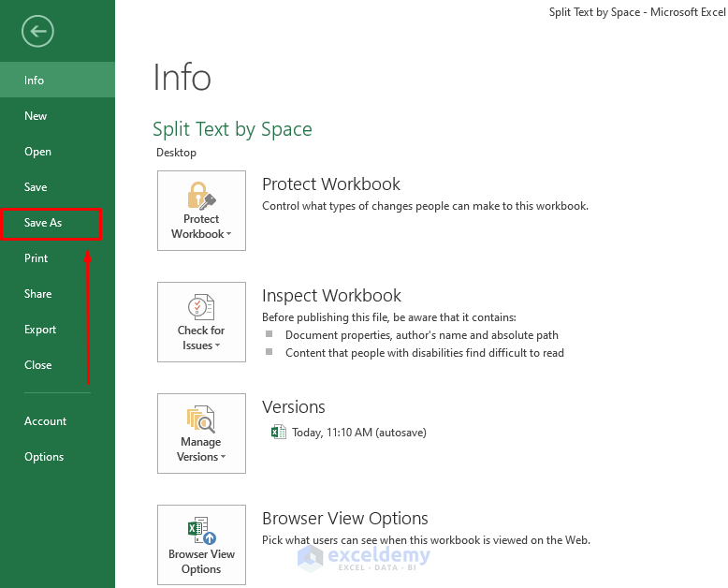The width and height of the screenshot is (728, 588).
Task: Open Excel Options from sidebar
Action: (x=58, y=457)
